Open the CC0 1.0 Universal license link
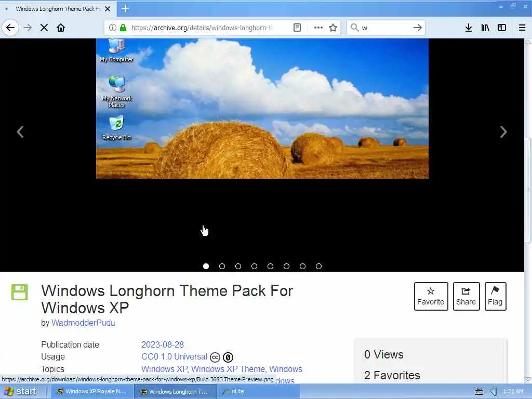 pyautogui.click(x=174, y=356)
